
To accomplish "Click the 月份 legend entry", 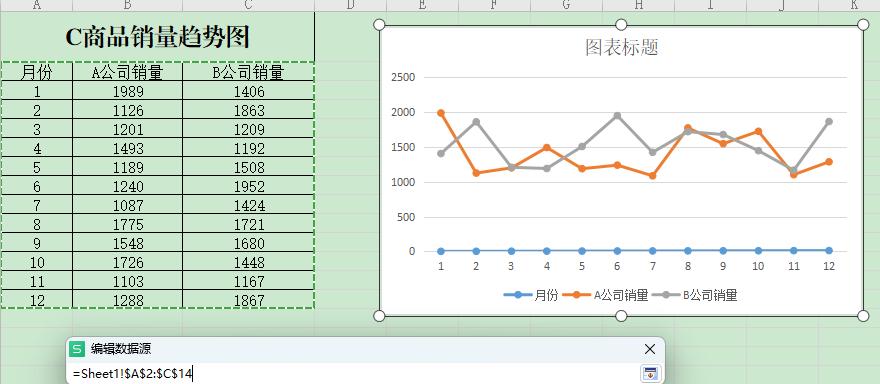I will 531,295.
